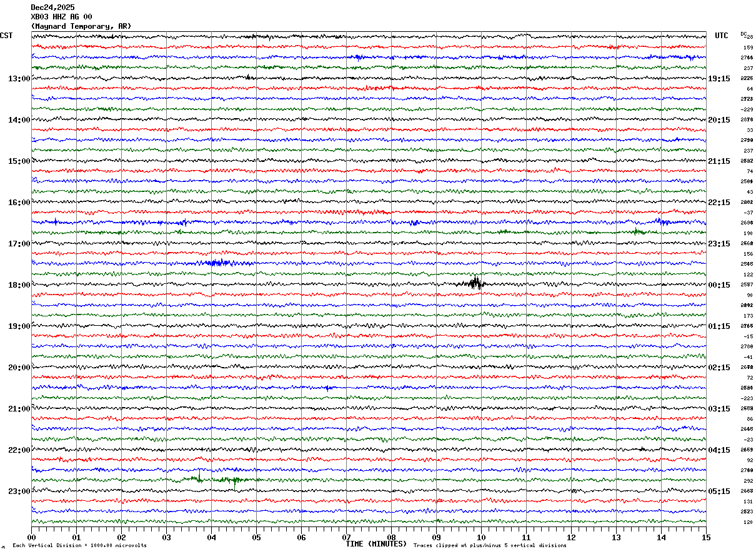Image resolution: width=756 pixels, height=554 pixels.
Task: Select the 21:00 CST time label
Action: (x=19, y=409)
